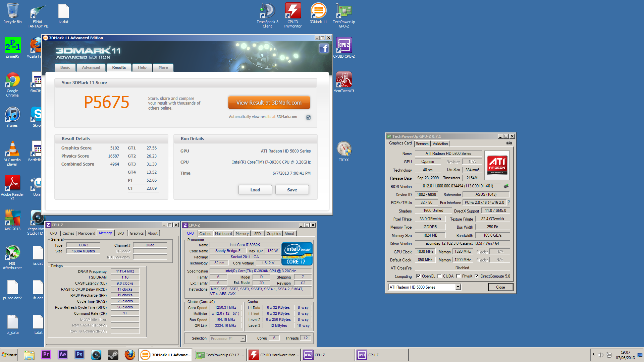644x362 pixels.
Task: Click the Bus Interface question mark in GPU-Z
Action: (x=509, y=202)
